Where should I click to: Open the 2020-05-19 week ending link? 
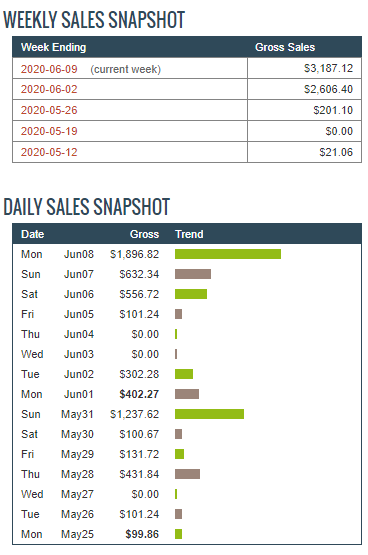click(49, 131)
